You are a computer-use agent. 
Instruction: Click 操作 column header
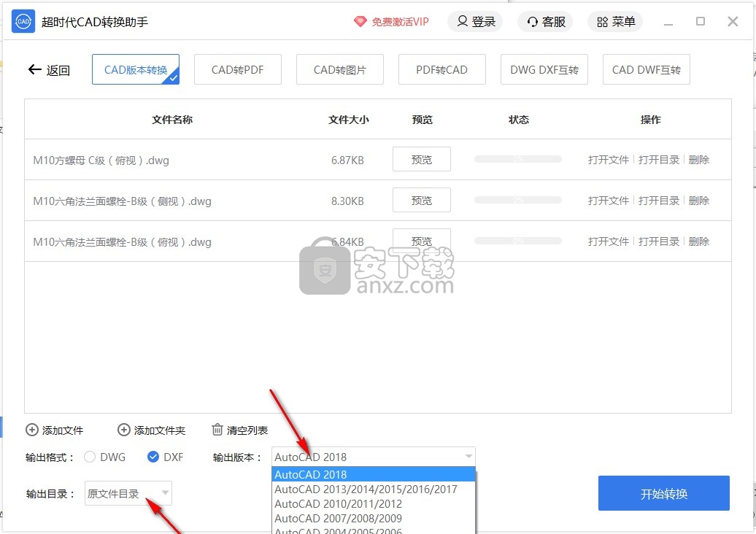coord(651,120)
